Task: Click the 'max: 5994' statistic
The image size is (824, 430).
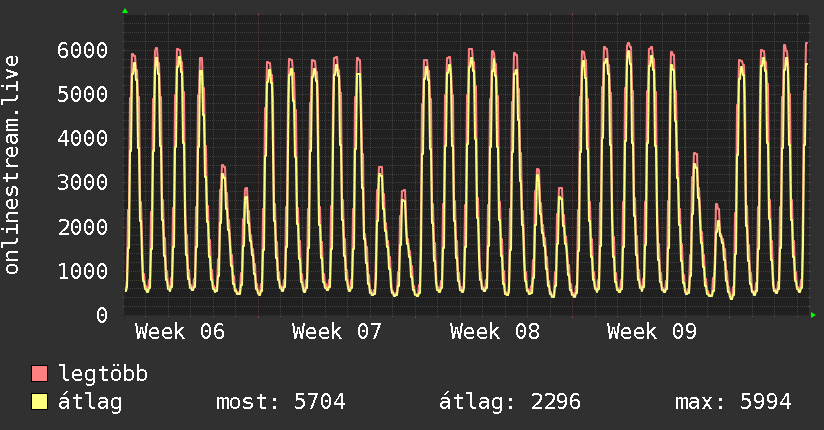Action: click(x=734, y=403)
